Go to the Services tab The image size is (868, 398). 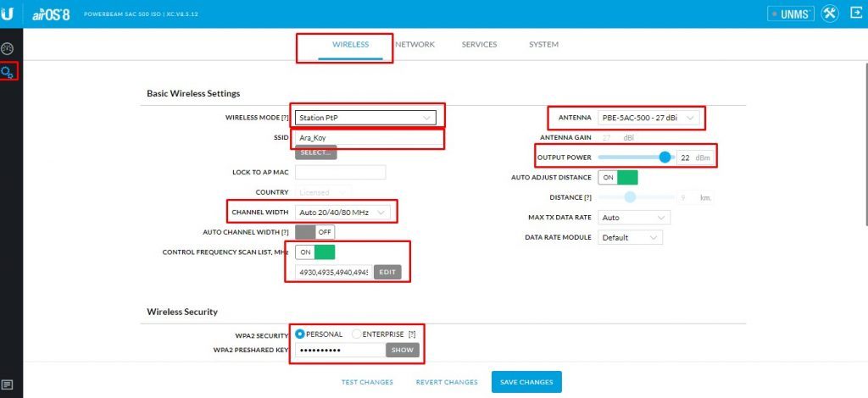[479, 44]
